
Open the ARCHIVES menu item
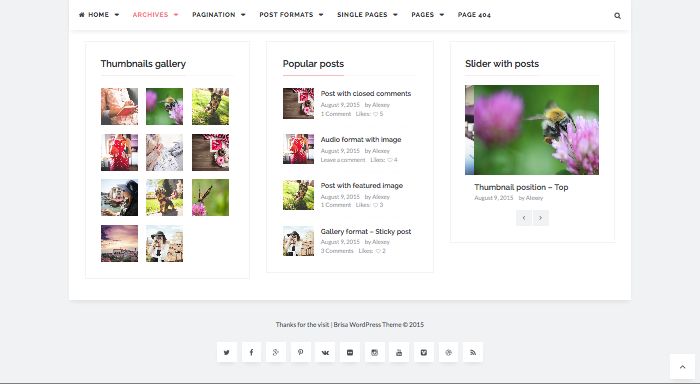(x=150, y=15)
